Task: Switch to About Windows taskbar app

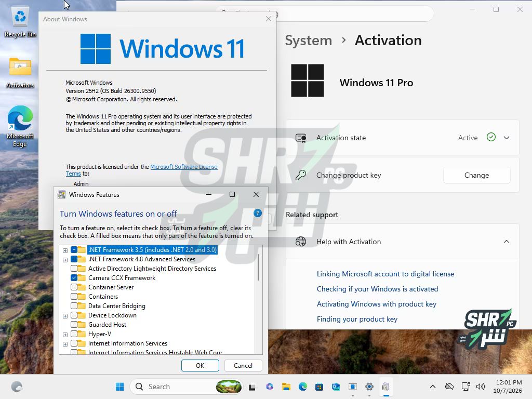Action: point(353,387)
